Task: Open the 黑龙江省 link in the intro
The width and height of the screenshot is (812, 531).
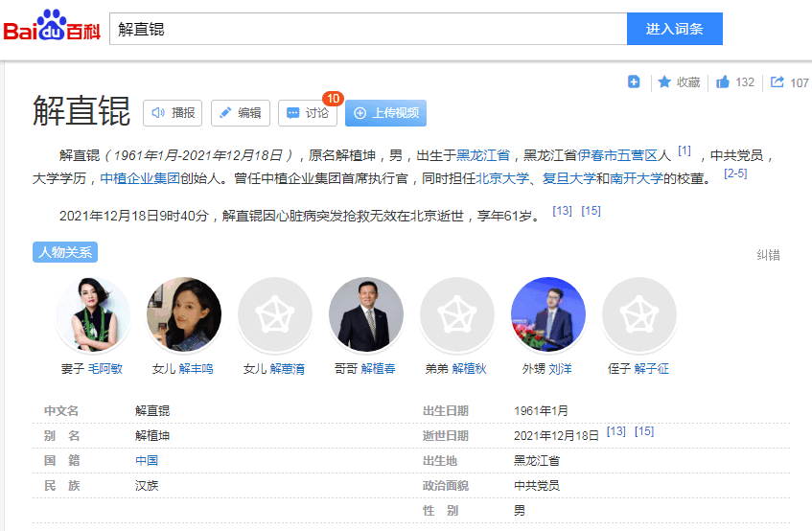Action: 483,155
